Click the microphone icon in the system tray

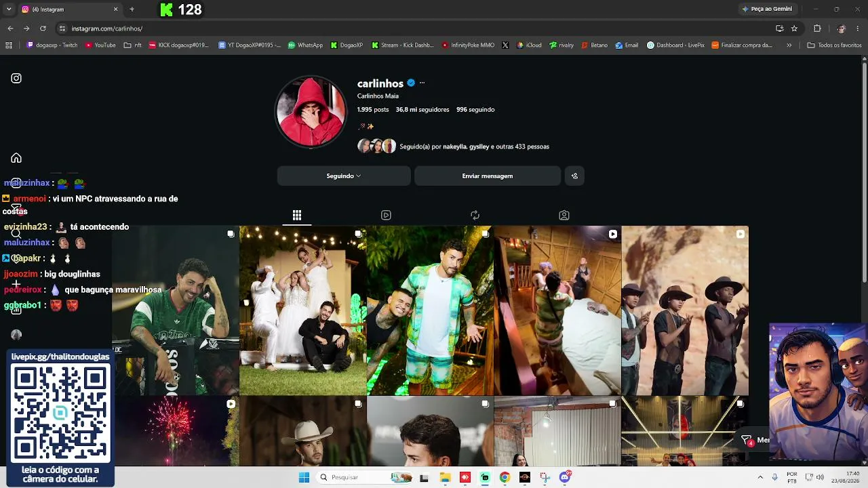point(774,477)
